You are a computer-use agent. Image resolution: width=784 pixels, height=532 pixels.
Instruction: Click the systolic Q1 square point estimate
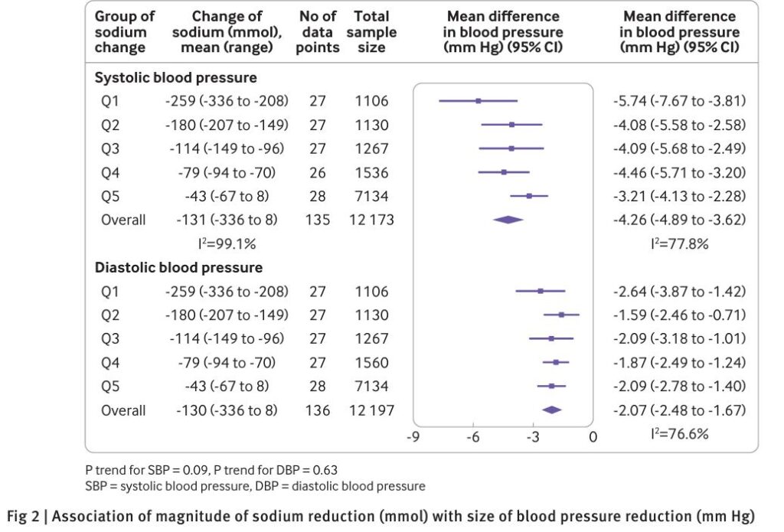pyautogui.click(x=479, y=101)
